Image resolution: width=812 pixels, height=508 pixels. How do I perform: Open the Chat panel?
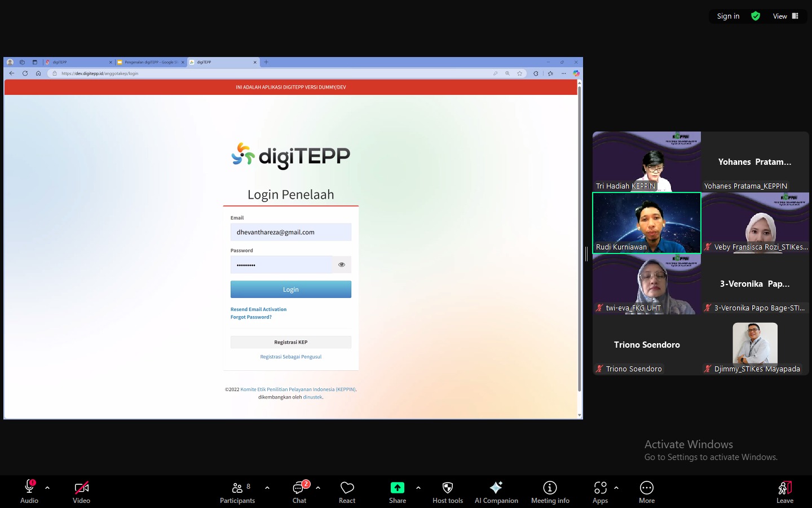click(x=299, y=492)
